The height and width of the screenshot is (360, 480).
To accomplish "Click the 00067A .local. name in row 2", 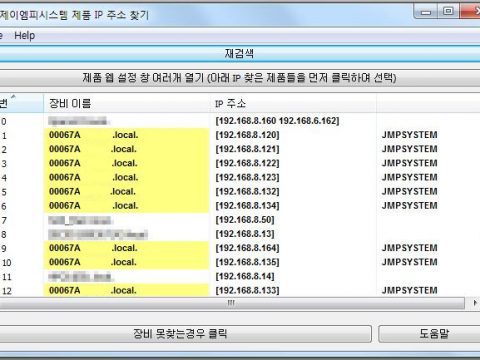I will tap(93, 149).
